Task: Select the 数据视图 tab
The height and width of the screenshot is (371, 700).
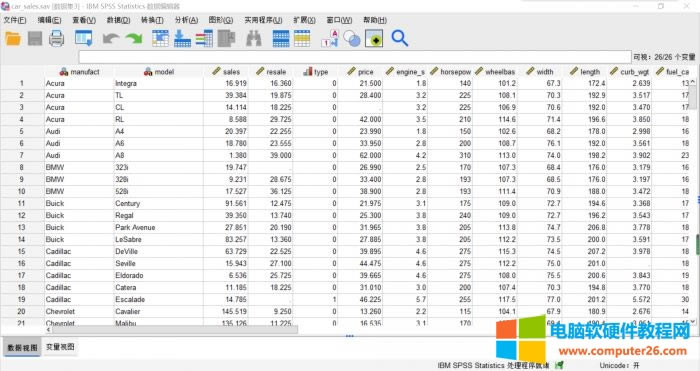Action: click(x=22, y=347)
